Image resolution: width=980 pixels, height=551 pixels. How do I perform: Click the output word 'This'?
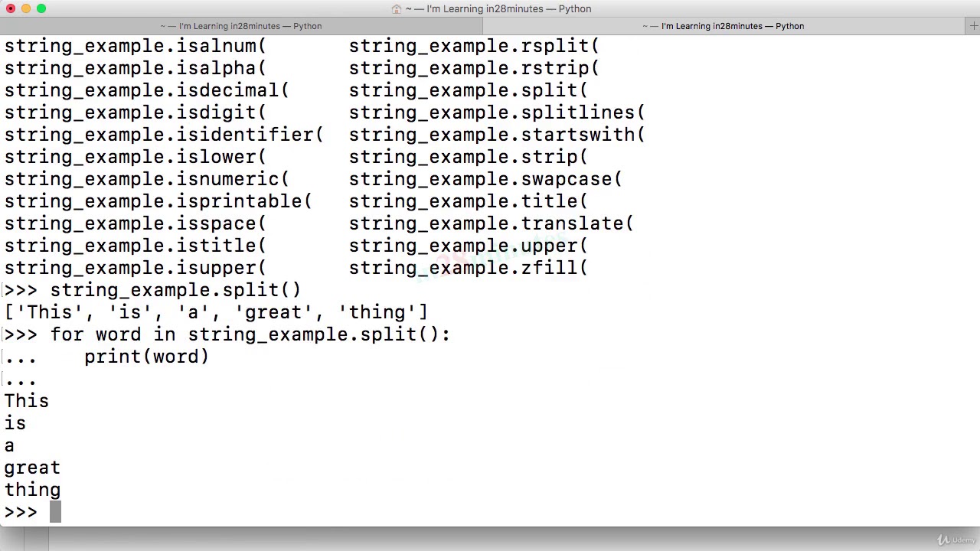coord(27,401)
